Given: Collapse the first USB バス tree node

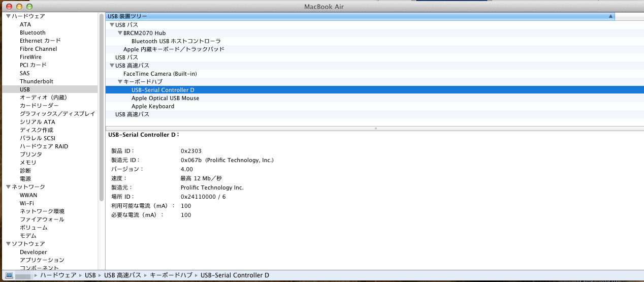Looking at the screenshot, I should 112,25.
